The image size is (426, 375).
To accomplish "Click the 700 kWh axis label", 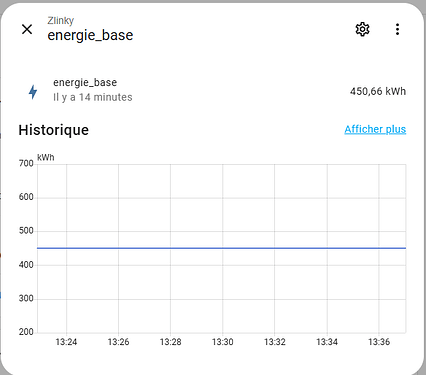I will click(x=26, y=163).
